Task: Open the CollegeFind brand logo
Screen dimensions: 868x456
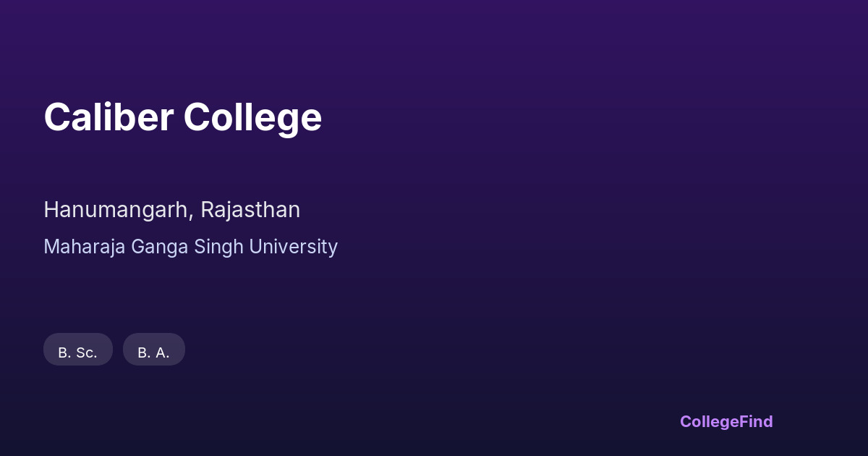Action: 726,421
